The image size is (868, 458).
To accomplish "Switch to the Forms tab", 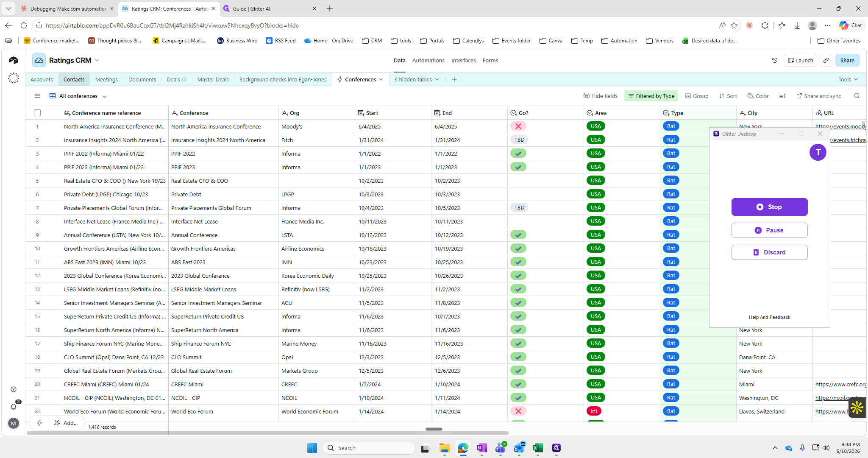I will (490, 60).
